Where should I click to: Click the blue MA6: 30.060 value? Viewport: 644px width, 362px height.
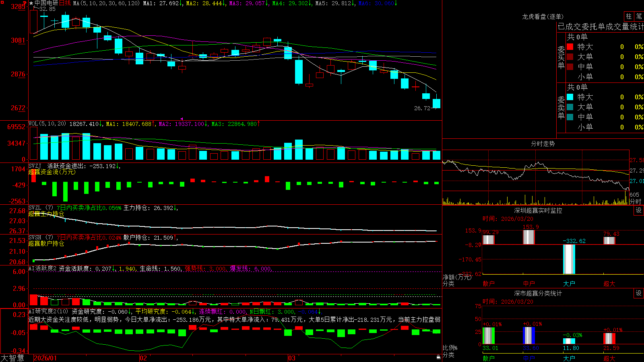click(x=378, y=3)
